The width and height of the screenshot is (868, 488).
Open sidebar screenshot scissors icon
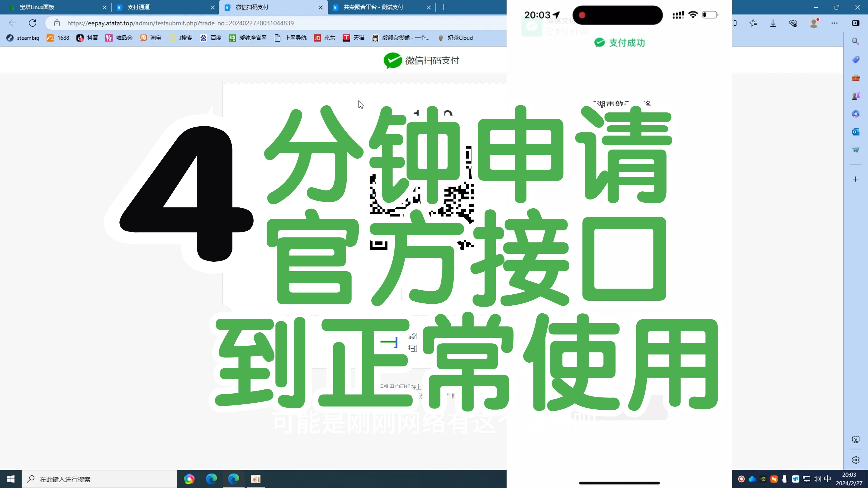pos(856,439)
